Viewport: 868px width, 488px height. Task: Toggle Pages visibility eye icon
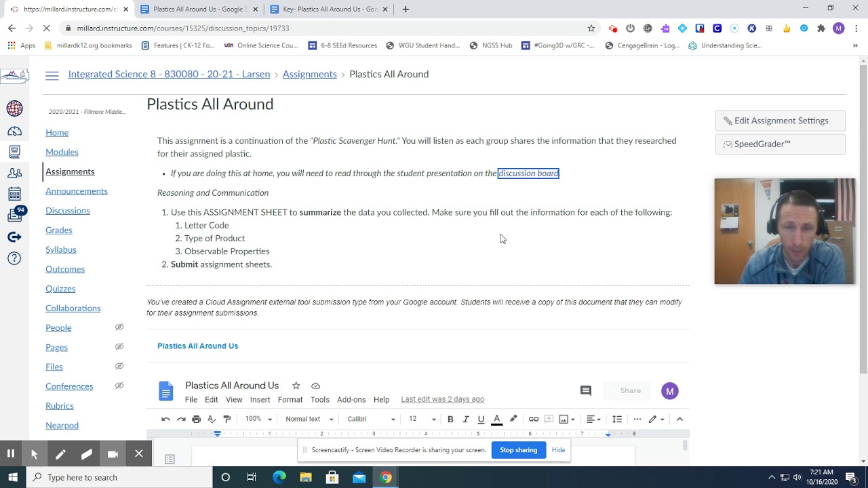click(119, 346)
